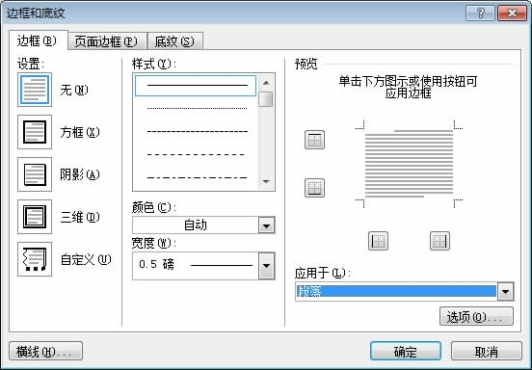Click the 三维(D) label text
Image resolution: width=532 pixels, height=370 pixels.
coord(80,217)
